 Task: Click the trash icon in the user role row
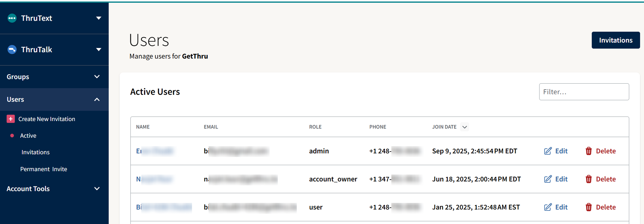(x=589, y=207)
